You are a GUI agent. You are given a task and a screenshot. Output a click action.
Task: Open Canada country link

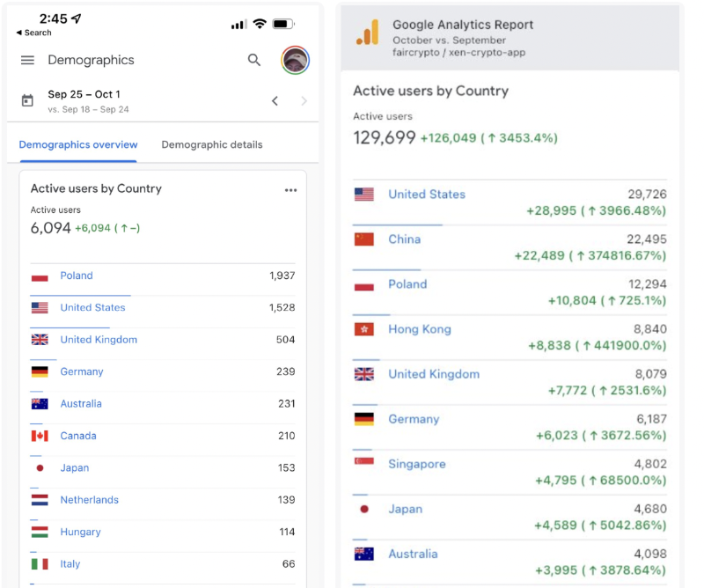click(x=78, y=436)
